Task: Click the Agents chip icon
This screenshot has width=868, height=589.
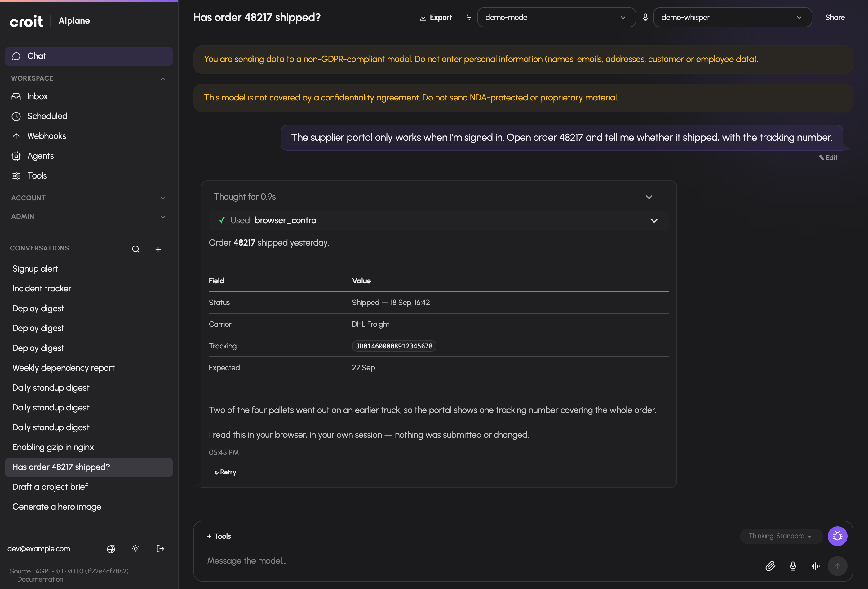Action: pos(16,156)
